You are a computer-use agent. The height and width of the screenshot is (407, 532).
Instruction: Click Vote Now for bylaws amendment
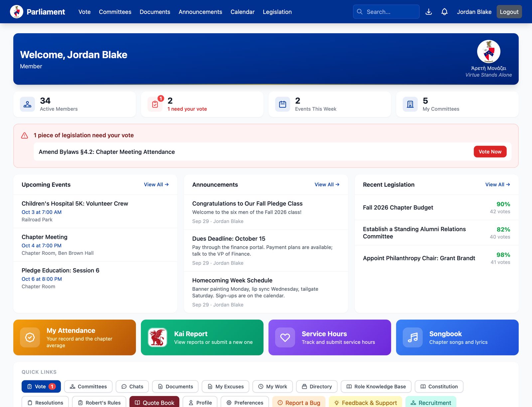coord(490,152)
